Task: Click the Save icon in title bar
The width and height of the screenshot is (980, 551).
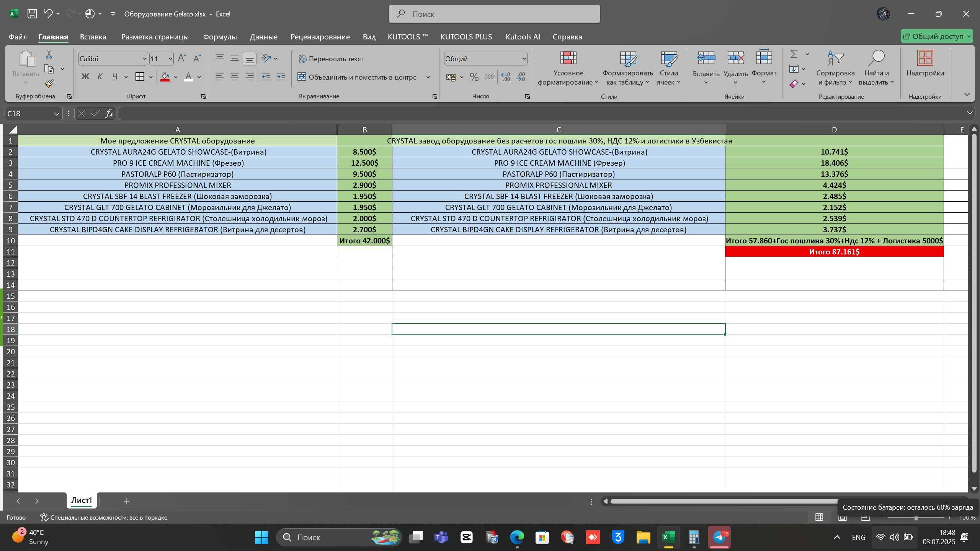Action: 32,14
